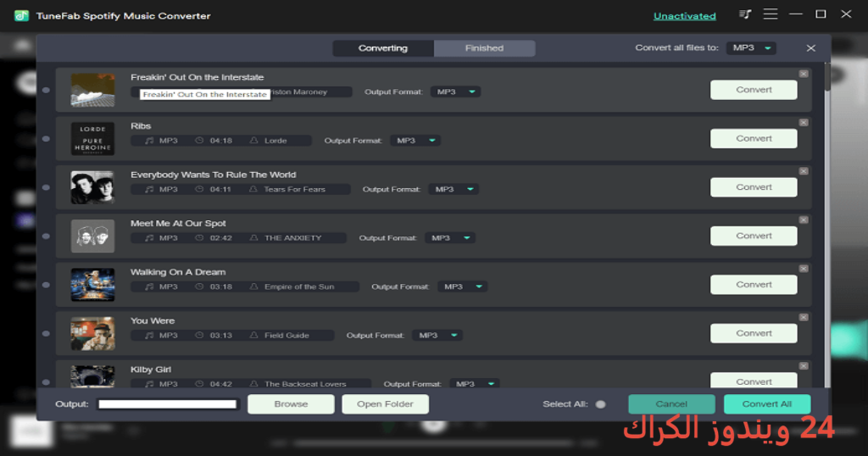Viewport: 868px width, 456px height.
Task: Open output format dropdown for Ribs
Action: coord(415,141)
